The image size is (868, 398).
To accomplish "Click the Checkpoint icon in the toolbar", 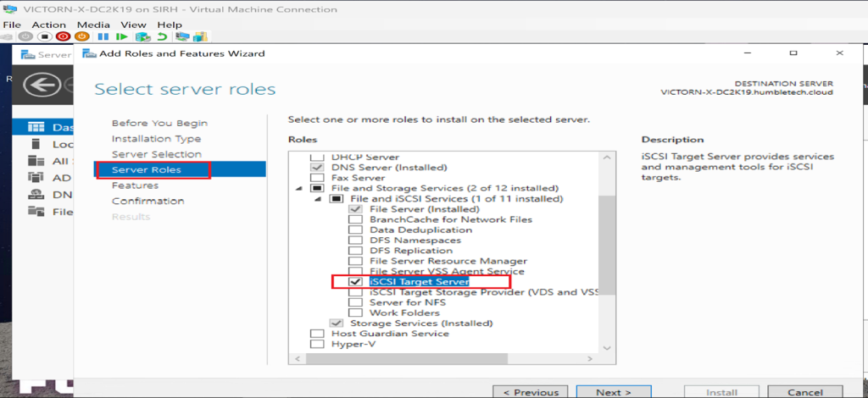I will [142, 36].
